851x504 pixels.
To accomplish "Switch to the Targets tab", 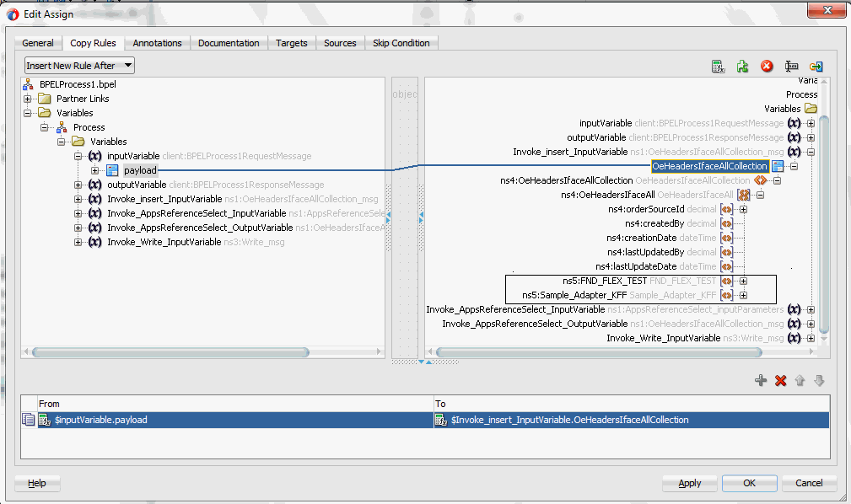I will pyautogui.click(x=292, y=43).
